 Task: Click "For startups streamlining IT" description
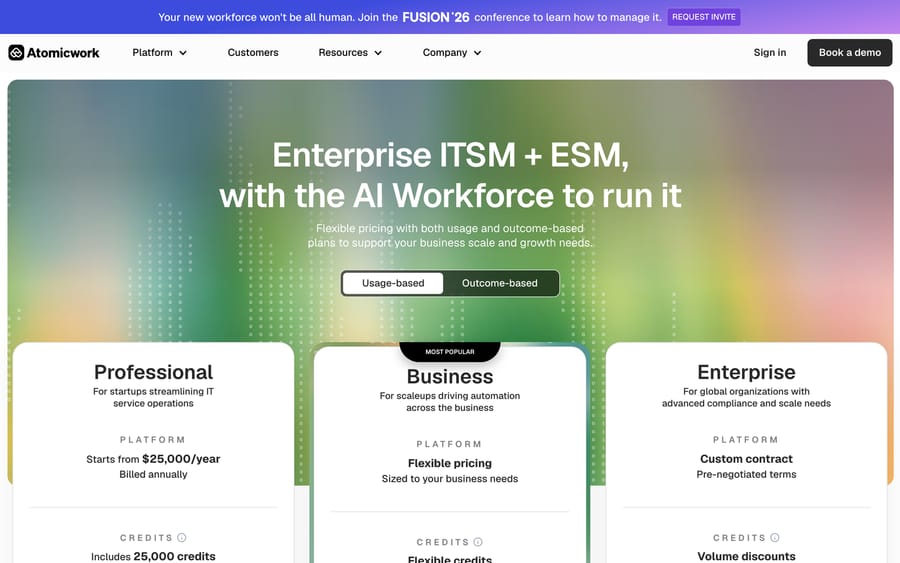(x=153, y=391)
